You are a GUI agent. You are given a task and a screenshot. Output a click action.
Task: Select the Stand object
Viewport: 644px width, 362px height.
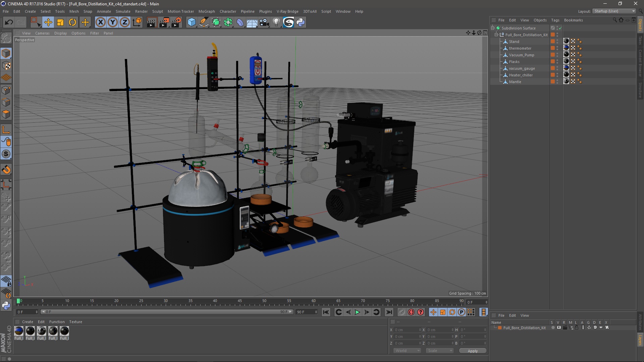pos(514,42)
